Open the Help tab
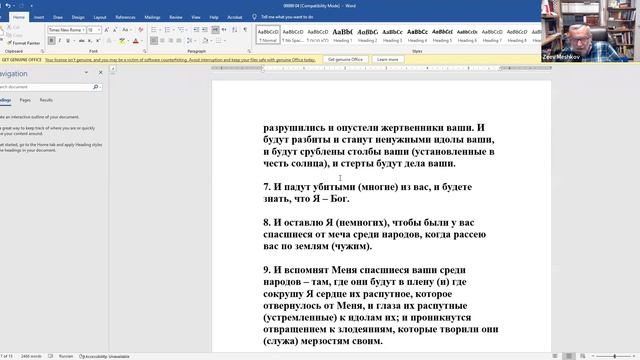Screen dimensions: 640x360 [x=214, y=17]
